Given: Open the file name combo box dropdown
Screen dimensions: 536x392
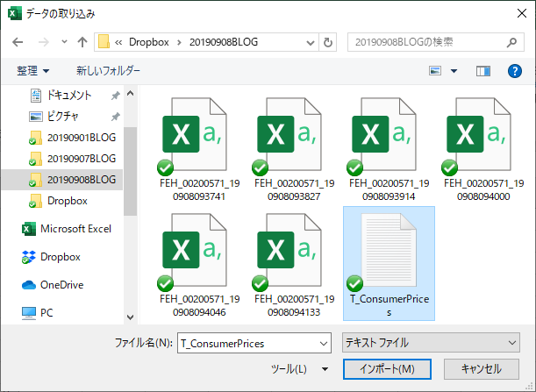Looking at the screenshot, I should pyautogui.click(x=323, y=343).
